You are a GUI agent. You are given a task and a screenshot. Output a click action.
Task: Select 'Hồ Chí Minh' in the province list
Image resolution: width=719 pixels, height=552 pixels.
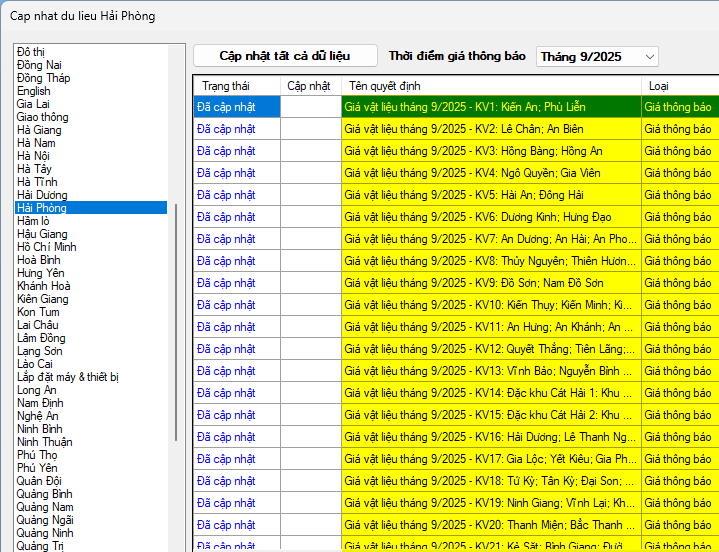[x=47, y=247]
